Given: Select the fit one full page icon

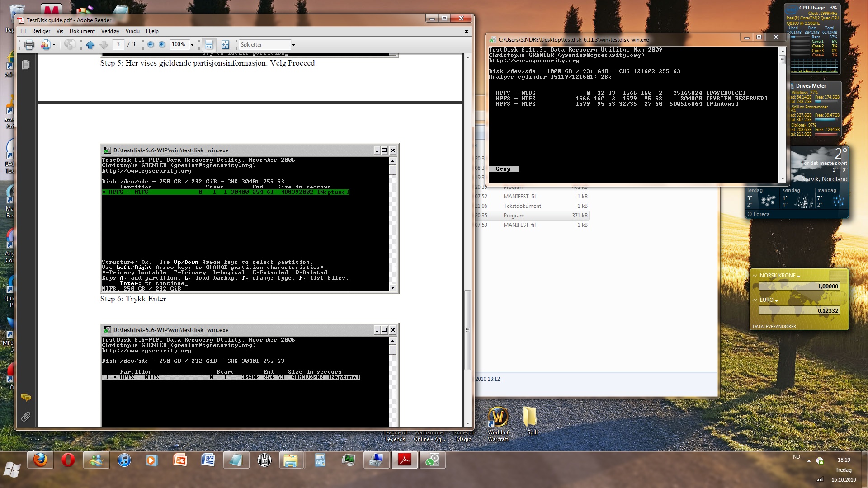Looking at the screenshot, I should tap(225, 44).
